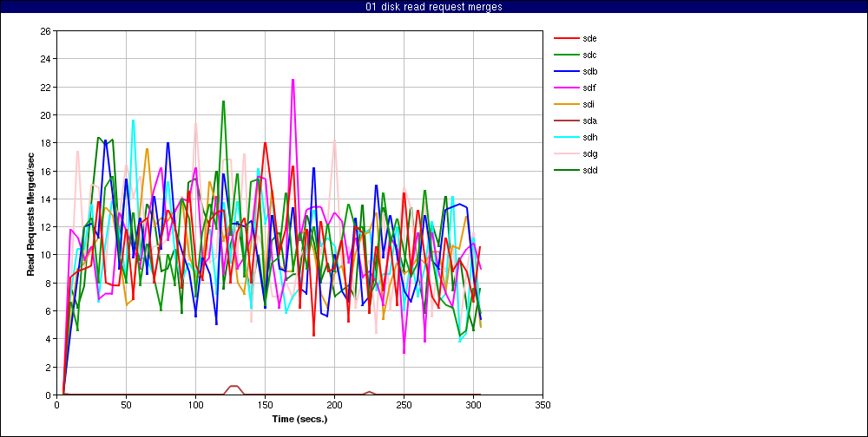Click x-axis tick label 100
This screenshot has width=868, height=437.
tap(195, 405)
